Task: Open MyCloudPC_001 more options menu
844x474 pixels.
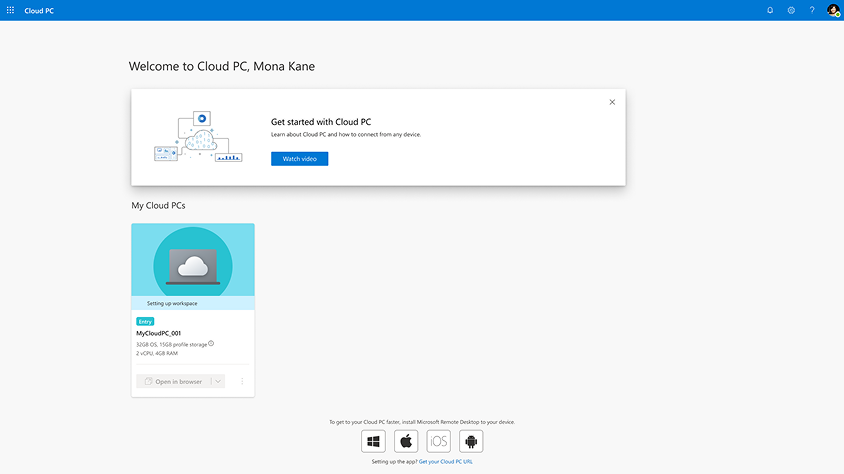Action: click(242, 381)
